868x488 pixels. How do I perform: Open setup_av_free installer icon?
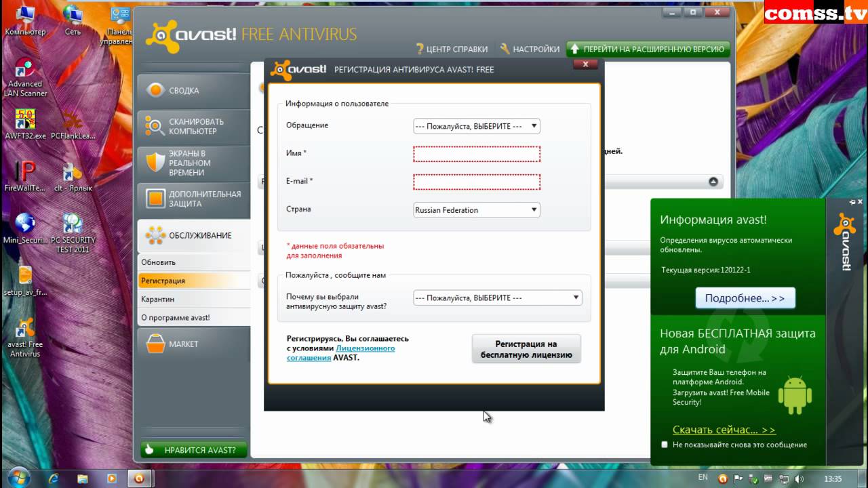tap(25, 281)
